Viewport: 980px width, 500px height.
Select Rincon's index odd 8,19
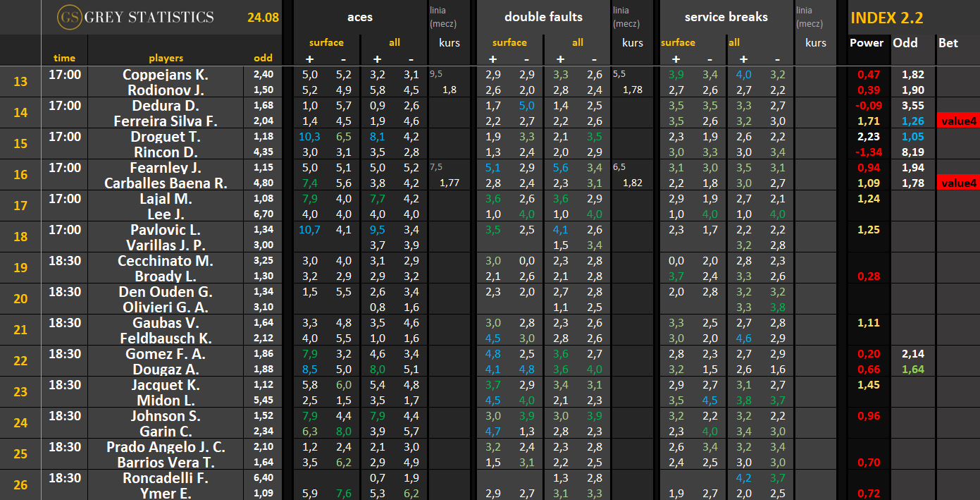tap(913, 152)
